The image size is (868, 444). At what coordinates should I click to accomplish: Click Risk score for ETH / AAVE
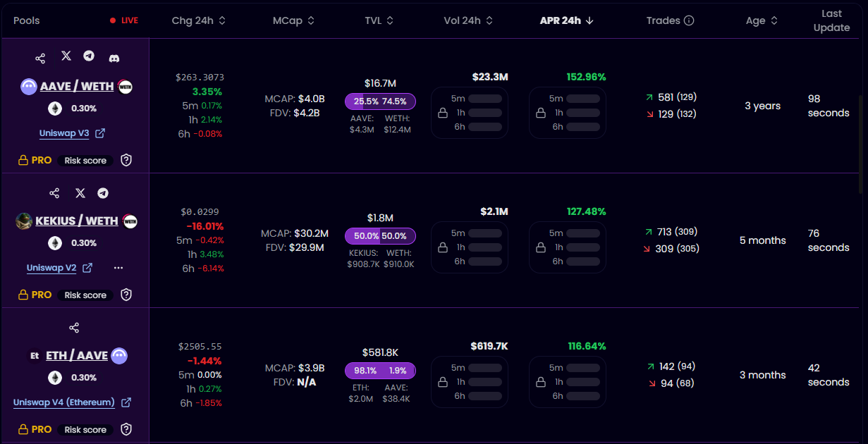click(85, 430)
